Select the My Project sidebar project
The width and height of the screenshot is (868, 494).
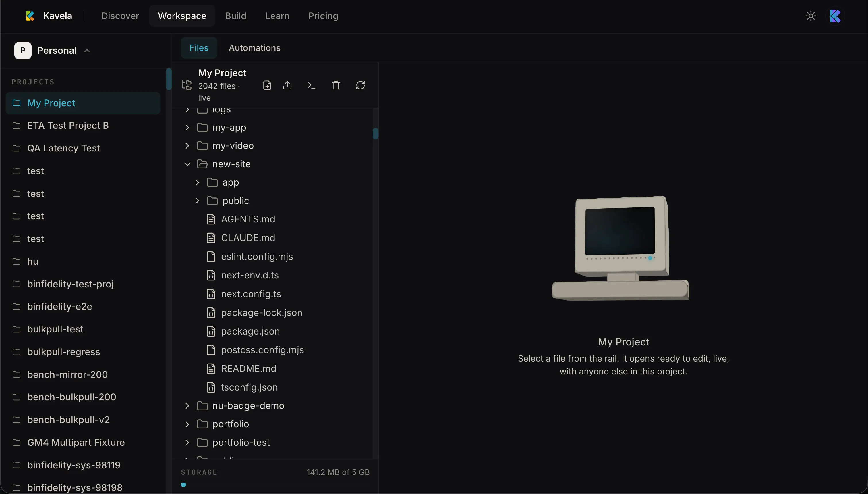pyautogui.click(x=83, y=103)
